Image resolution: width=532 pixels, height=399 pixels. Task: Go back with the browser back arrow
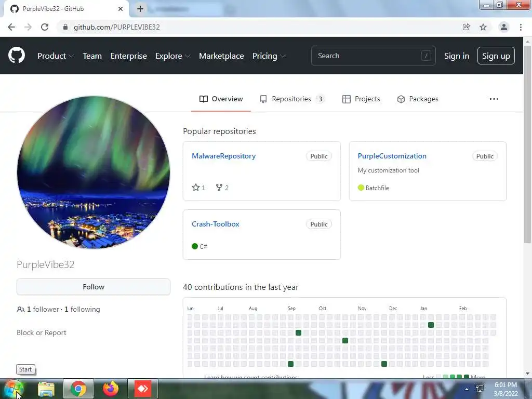click(x=11, y=27)
